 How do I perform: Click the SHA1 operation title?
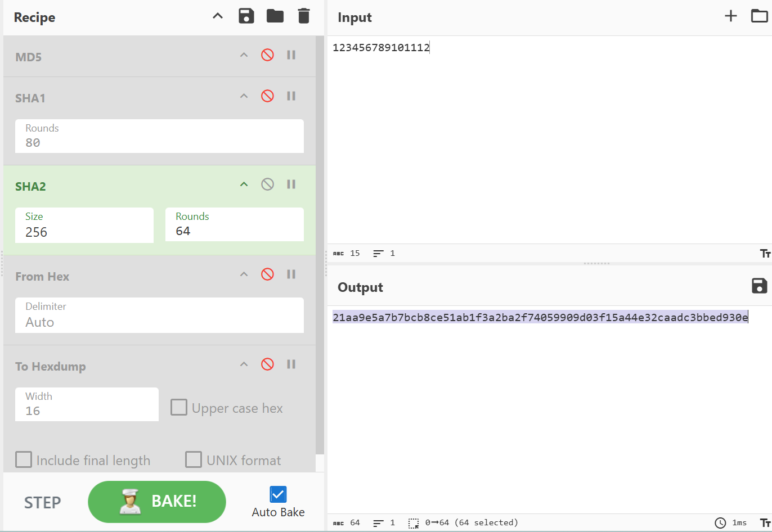point(30,98)
